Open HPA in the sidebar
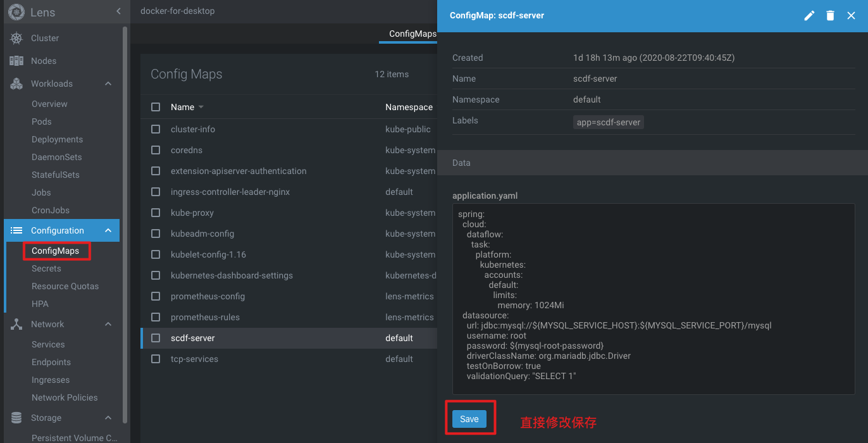 [40, 304]
